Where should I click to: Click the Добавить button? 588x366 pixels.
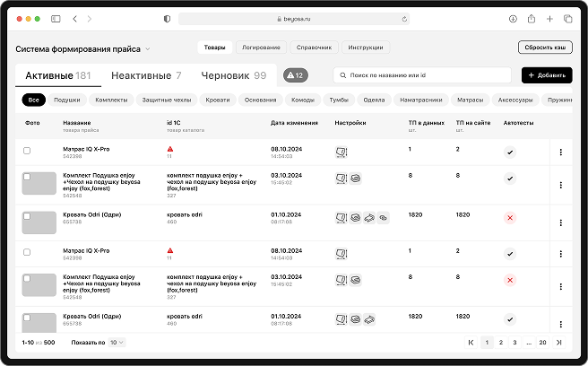546,75
